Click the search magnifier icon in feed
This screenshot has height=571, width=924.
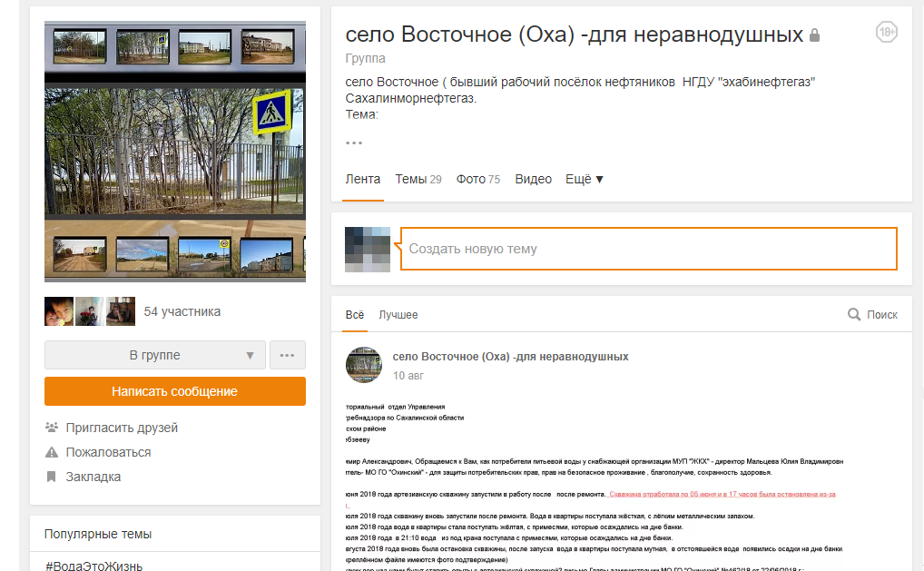click(853, 315)
